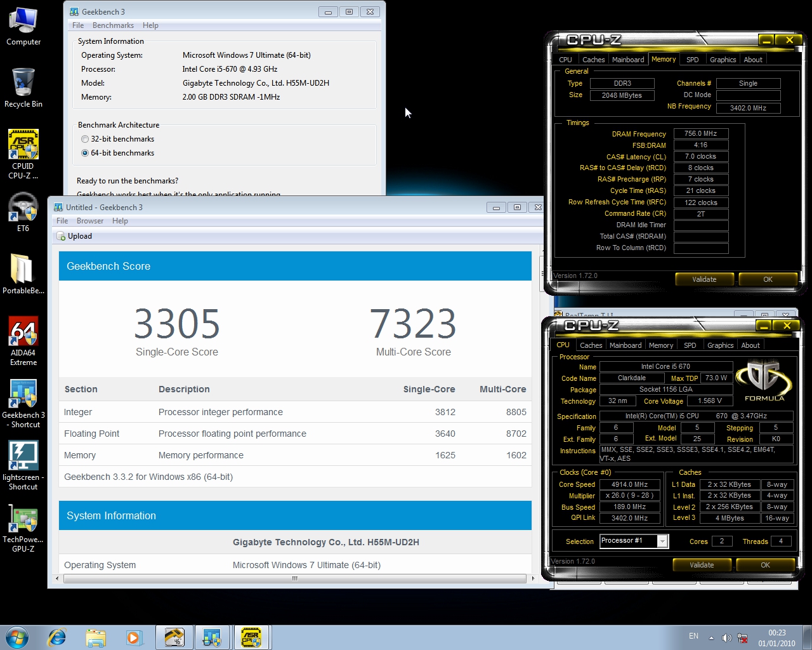Screen dimensions: 812x650
Task: Click the network icon in the system tray
Action: (742, 637)
